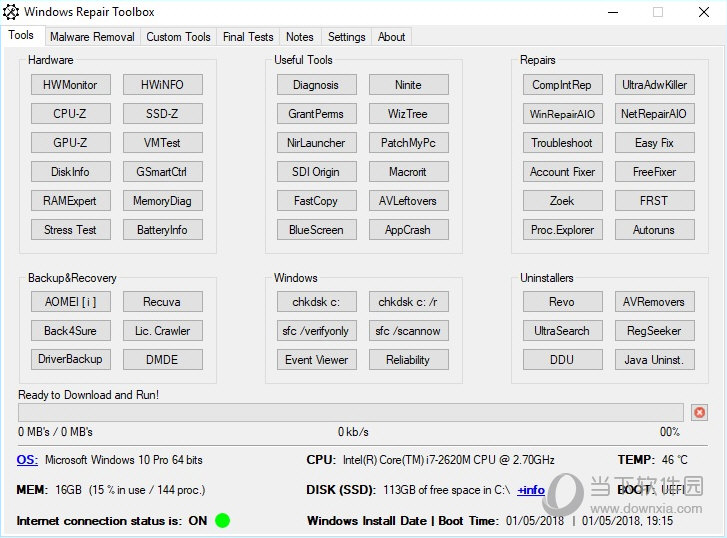Click the download progress bar
Screen dimensions: 727x538
(351, 412)
